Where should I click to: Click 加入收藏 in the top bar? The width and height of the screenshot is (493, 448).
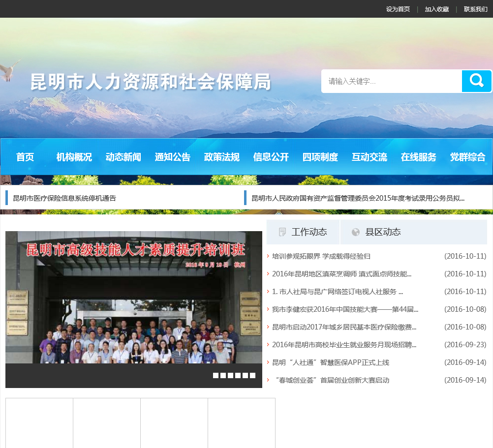[x=437, y=9]
